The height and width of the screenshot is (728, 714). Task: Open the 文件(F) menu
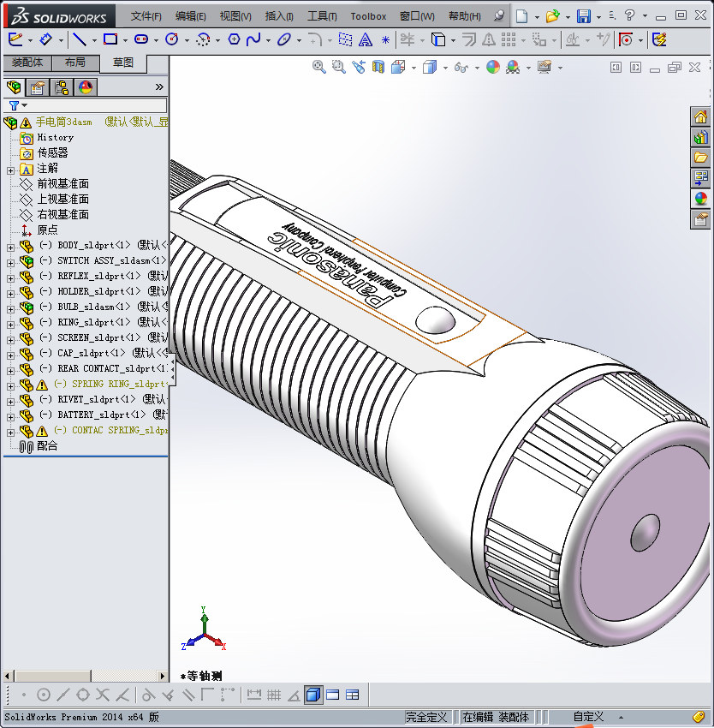tap(146, 16)
